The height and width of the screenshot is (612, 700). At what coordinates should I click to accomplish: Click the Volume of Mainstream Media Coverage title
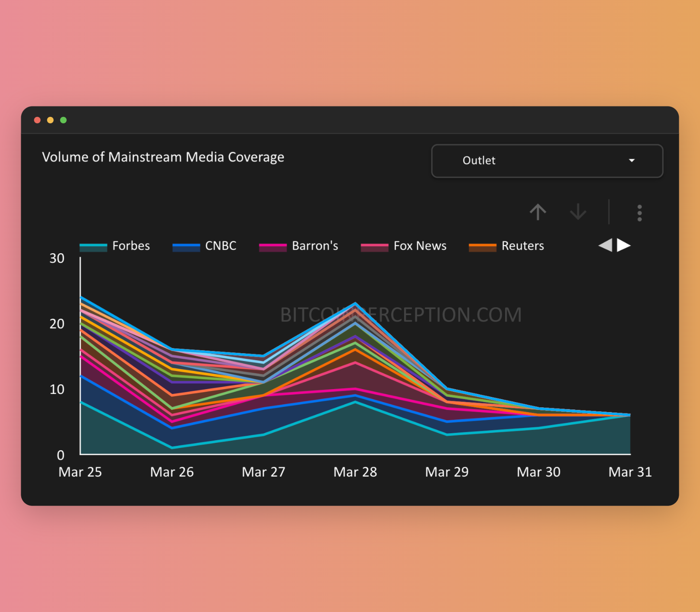pyautogui.click(x=163, y=157)
